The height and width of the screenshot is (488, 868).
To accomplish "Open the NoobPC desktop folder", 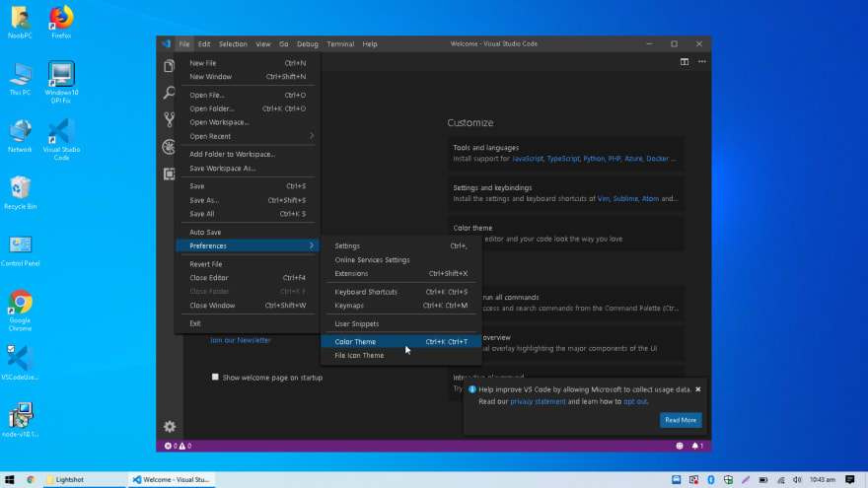I will pyautogui.click(x=20, y=23).
